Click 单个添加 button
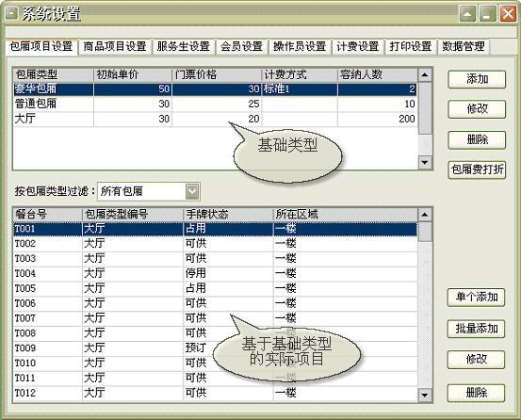The image size is (521, 420). coord(476,297)
